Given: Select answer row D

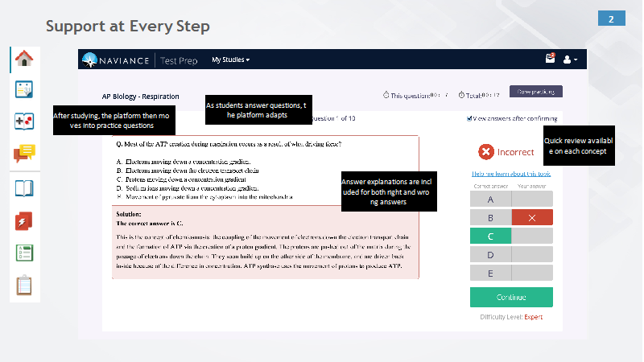Looking at the screenshot, I should tap(511, 254).
